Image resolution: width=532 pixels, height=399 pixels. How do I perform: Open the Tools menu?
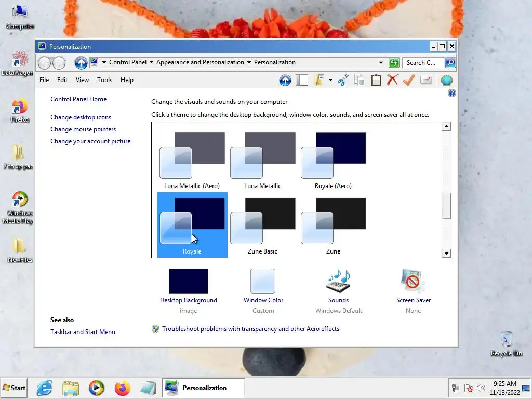[x=104, y=80]
